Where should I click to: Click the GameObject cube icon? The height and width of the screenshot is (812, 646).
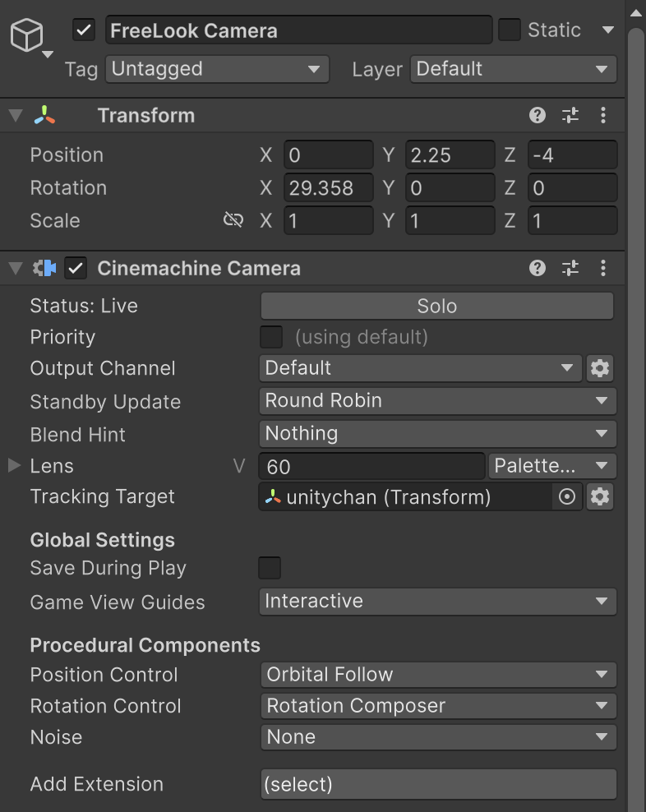pos(25,36)
